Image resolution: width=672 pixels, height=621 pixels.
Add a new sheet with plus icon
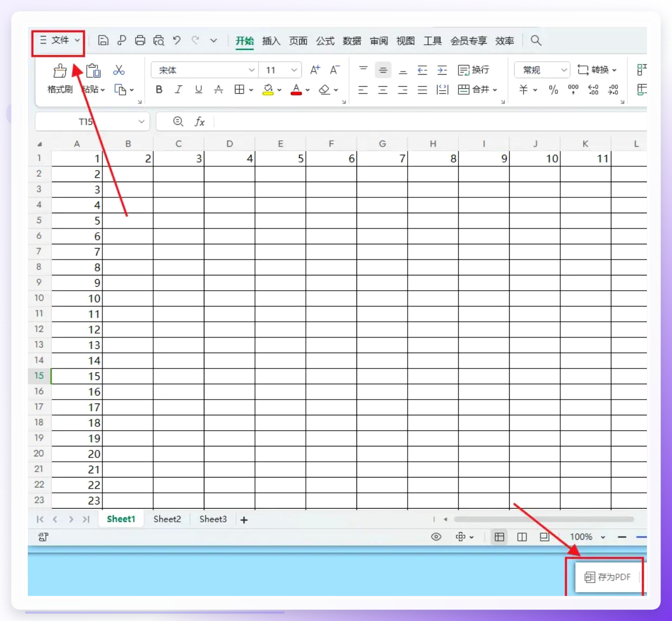pyautogui.click(x=244, y=520)
